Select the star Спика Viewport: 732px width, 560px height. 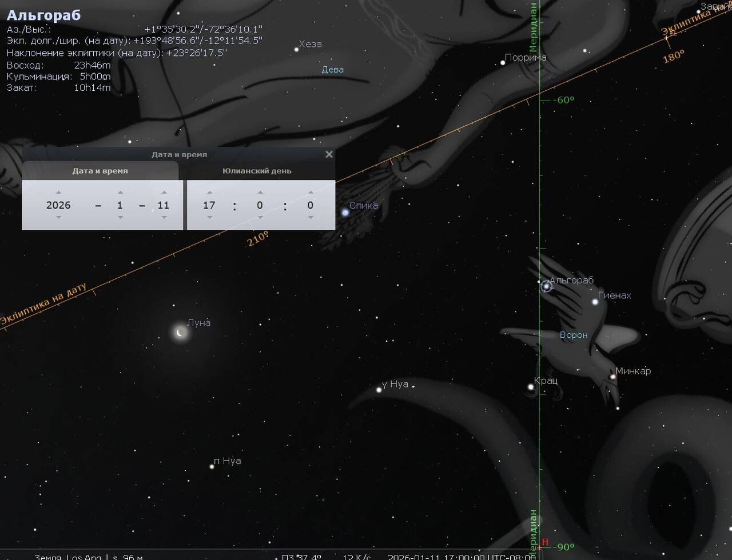click(345, 213)
